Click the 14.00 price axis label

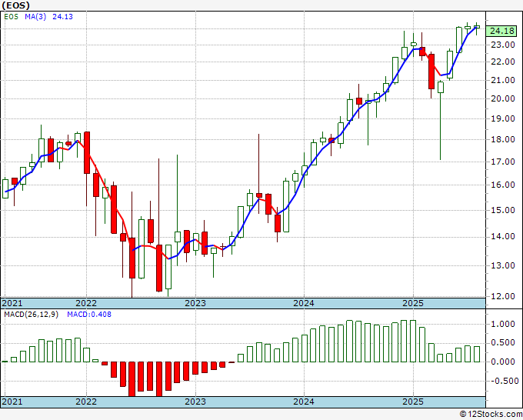503,237
